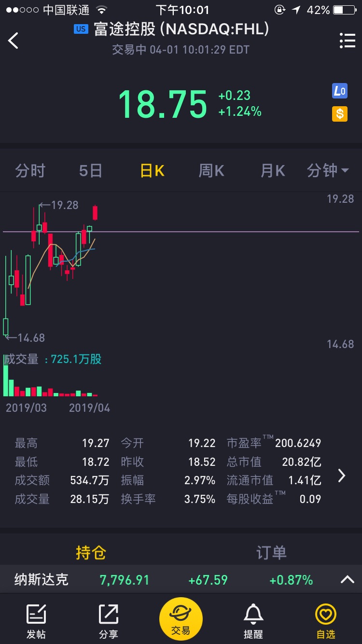
Task: Expand the 纳斯达克 index bar arrow
Action: tap(347, 580)
